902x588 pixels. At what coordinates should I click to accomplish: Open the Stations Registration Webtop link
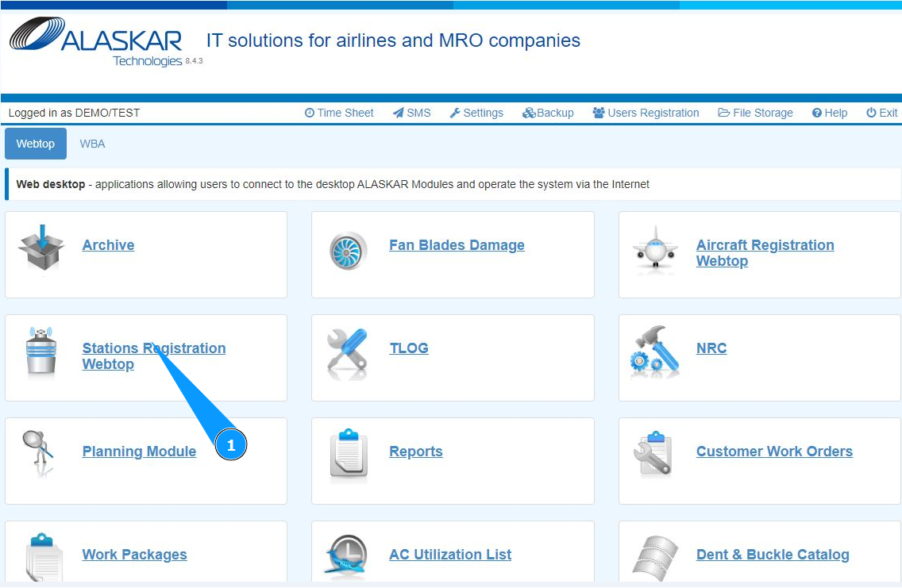tap(153, 355)
